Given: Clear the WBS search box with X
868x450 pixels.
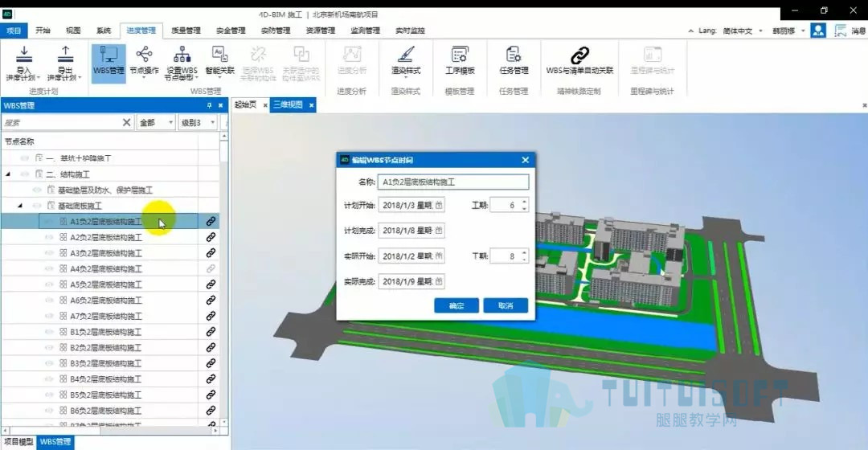Looking at the screenshot, I should click(x=127, y=122).
